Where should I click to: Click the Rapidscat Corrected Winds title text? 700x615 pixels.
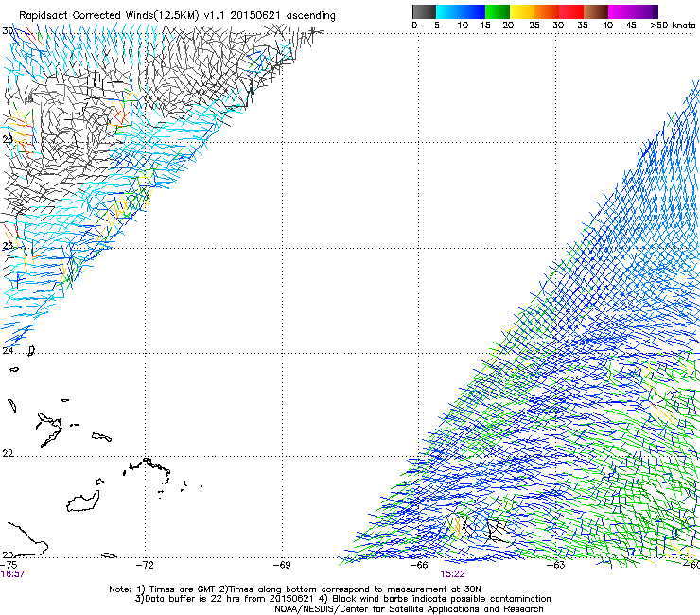[x=177, y=16]
